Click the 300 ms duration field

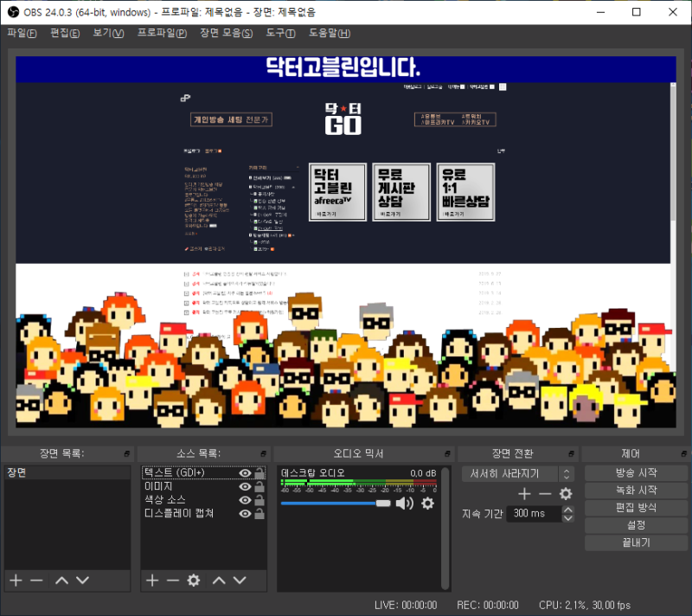click(533, 514)
